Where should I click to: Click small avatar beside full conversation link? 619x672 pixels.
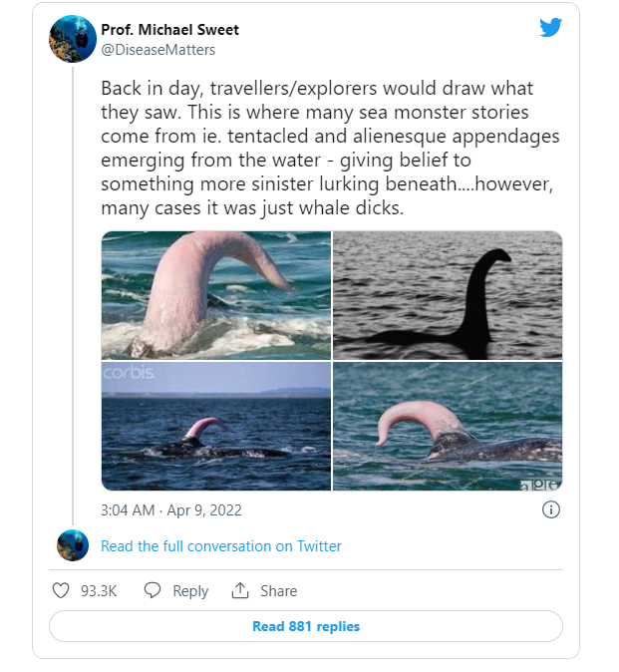[x=73, y=545]
